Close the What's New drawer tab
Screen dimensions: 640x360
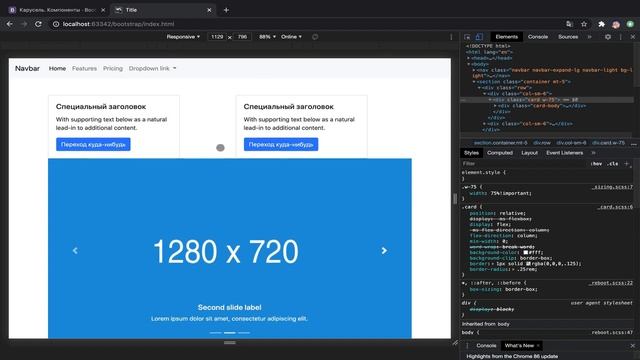click(538, 346)
